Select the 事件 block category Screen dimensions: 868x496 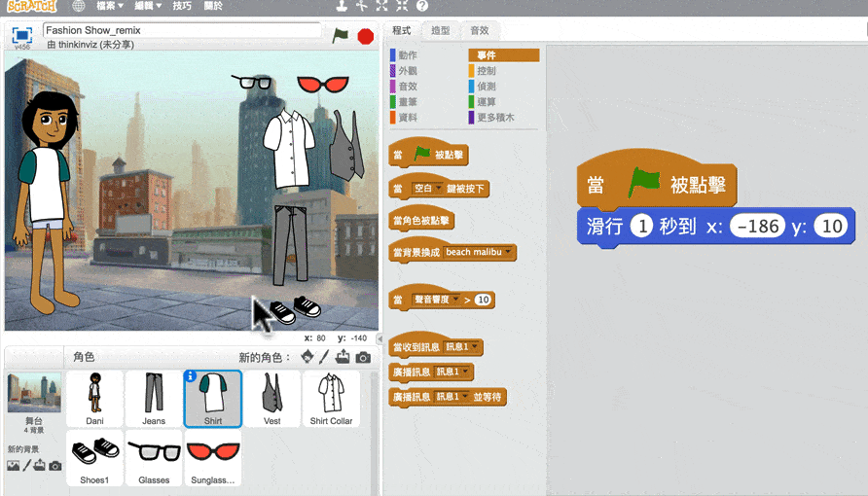[504, 54]
